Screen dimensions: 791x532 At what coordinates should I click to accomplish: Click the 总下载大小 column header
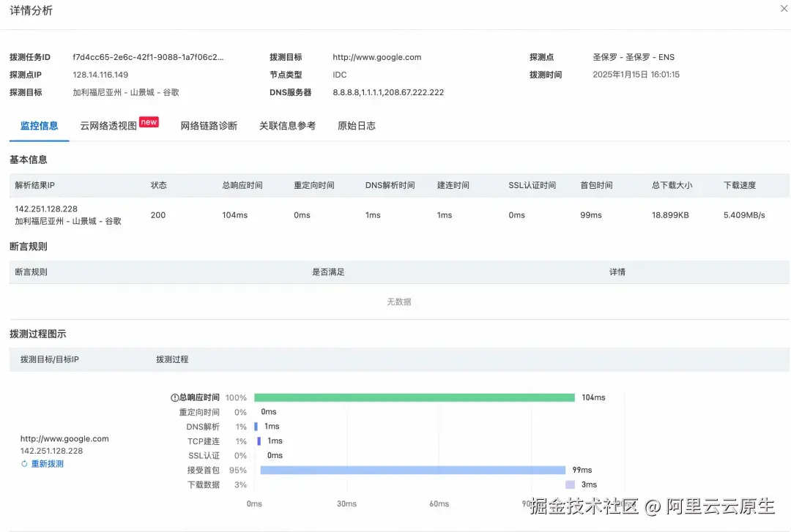[x=672, y=185]
